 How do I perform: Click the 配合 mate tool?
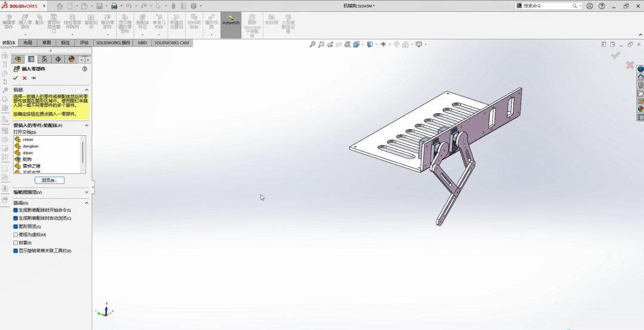click(x=39, y=20)
